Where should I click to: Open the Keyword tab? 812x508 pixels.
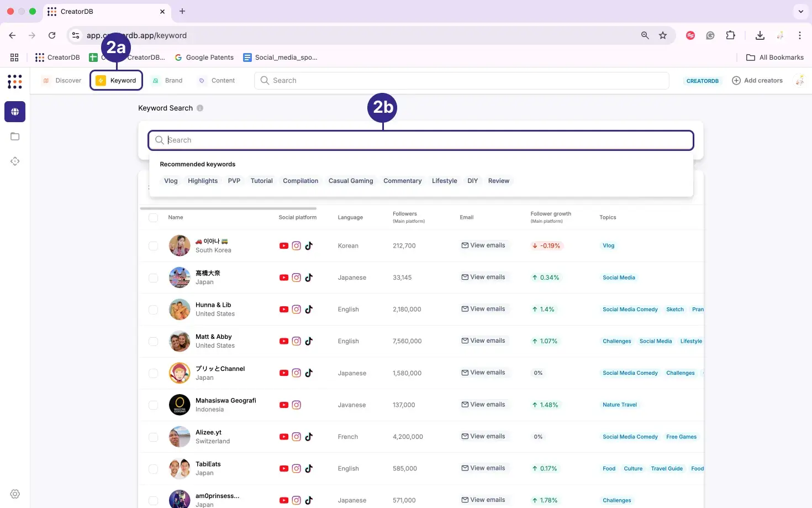(116, 81)
